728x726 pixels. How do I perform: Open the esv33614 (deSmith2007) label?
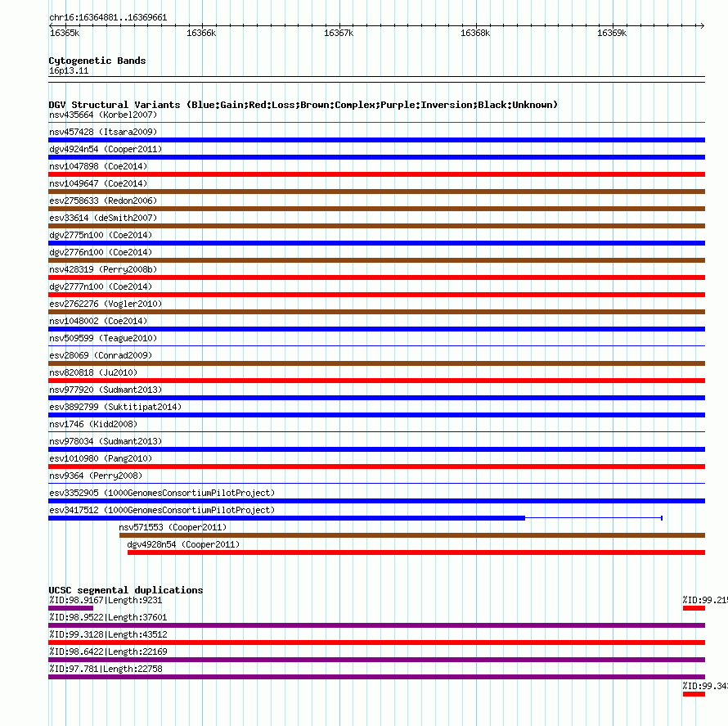[x=103, y=218]
